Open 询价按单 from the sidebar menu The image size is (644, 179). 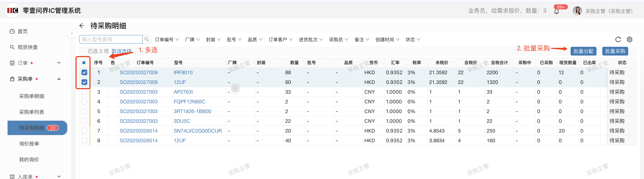pos(30,144)
